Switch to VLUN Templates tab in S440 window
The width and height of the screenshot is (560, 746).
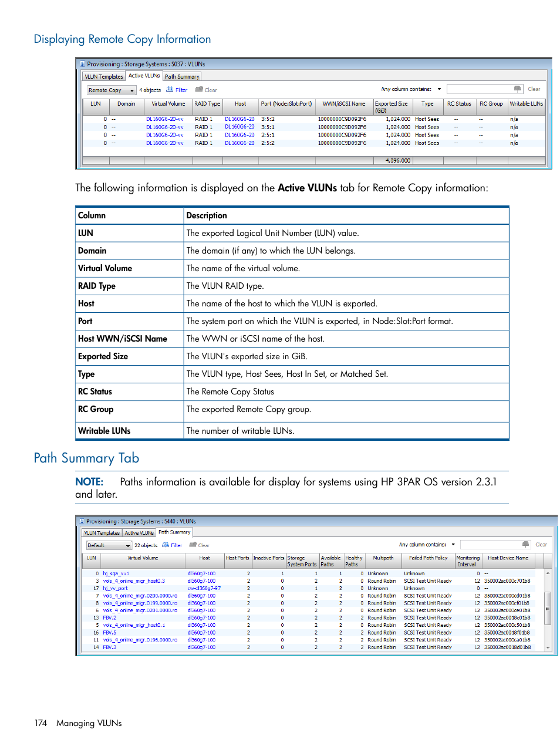pyautogui.click(x=102, y=533)
